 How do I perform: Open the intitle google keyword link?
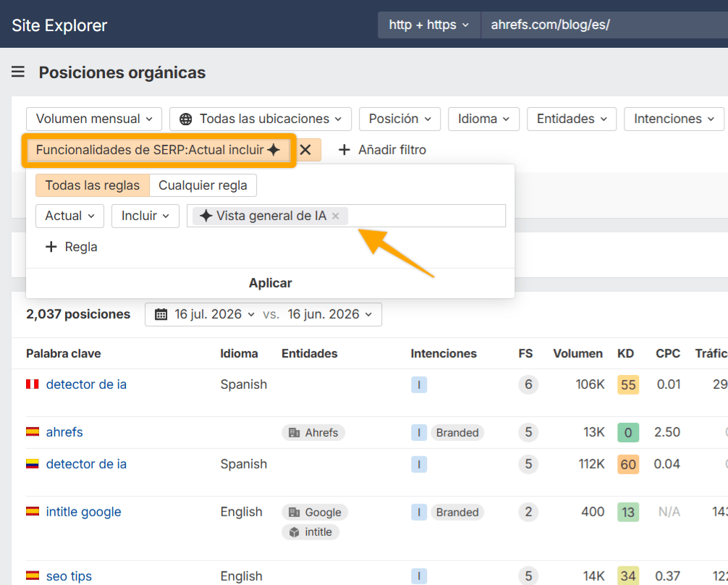(83, 512)
